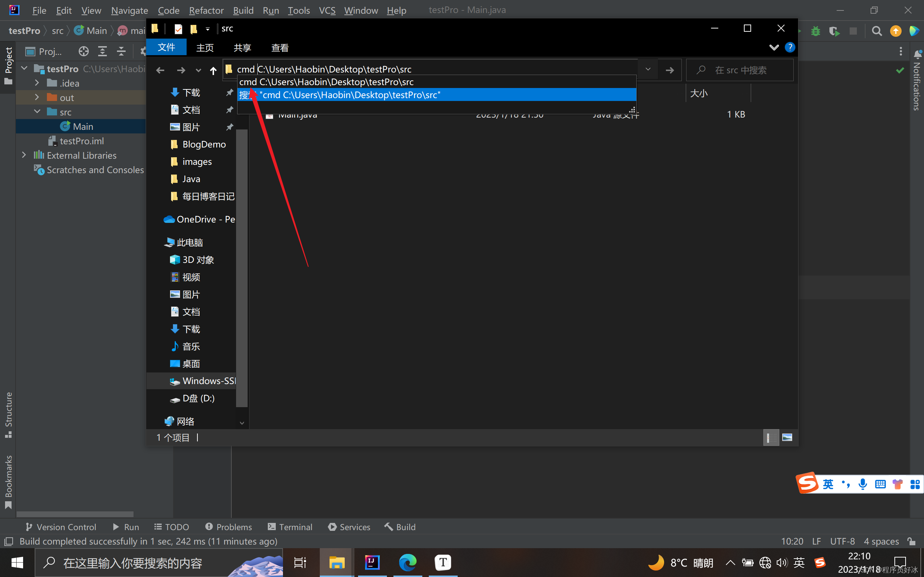Switch to details list view in Explorer

click(x=771, y=437)
